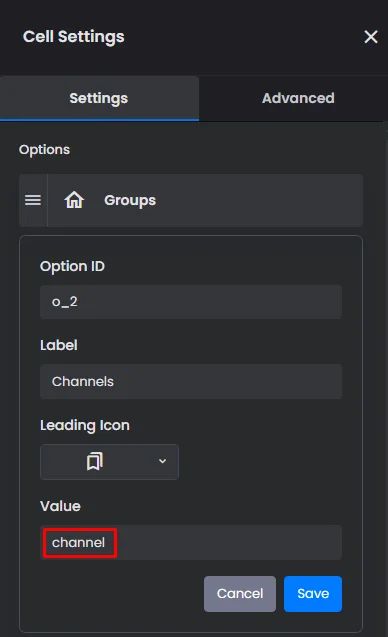Click the Options section heading
The height and width of the screenshot is (637, 388).
click(x=44, y=150)
